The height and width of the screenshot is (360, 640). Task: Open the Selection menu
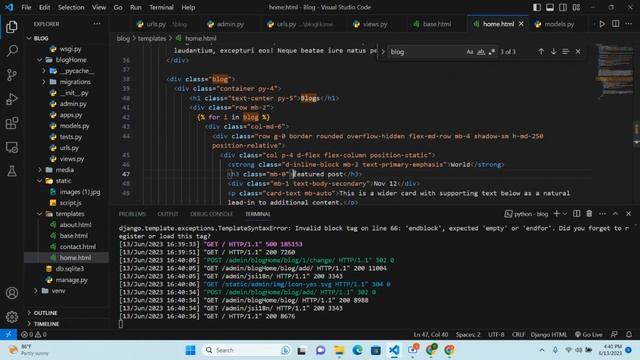71,7
